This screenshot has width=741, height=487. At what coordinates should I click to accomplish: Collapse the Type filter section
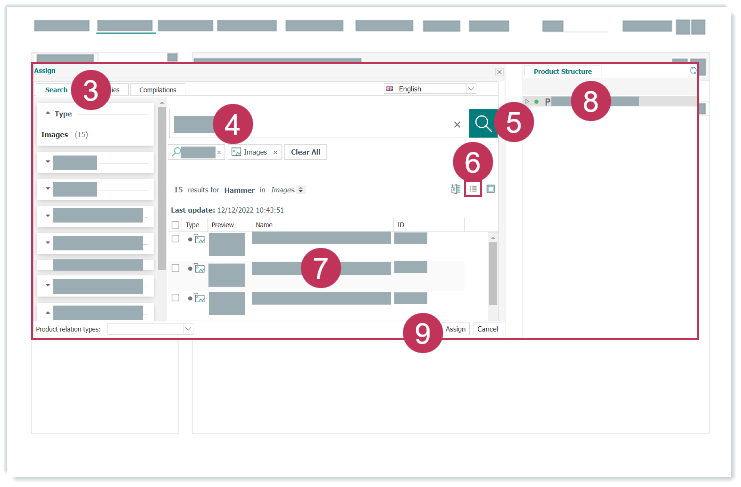pyautogui.click(x=47, y=114)
